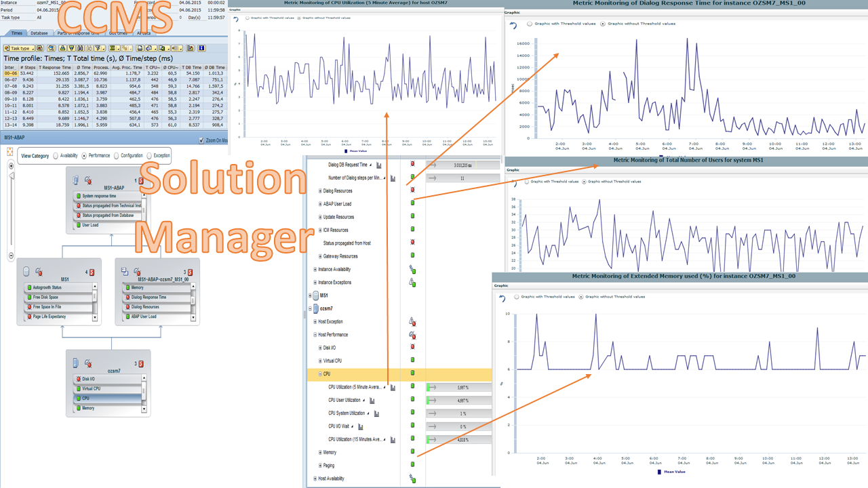The height and width of the screenshot is (488, 868).
Task: Click chart icon beside CPU System Utilization
Action: (x=378, y=413)
